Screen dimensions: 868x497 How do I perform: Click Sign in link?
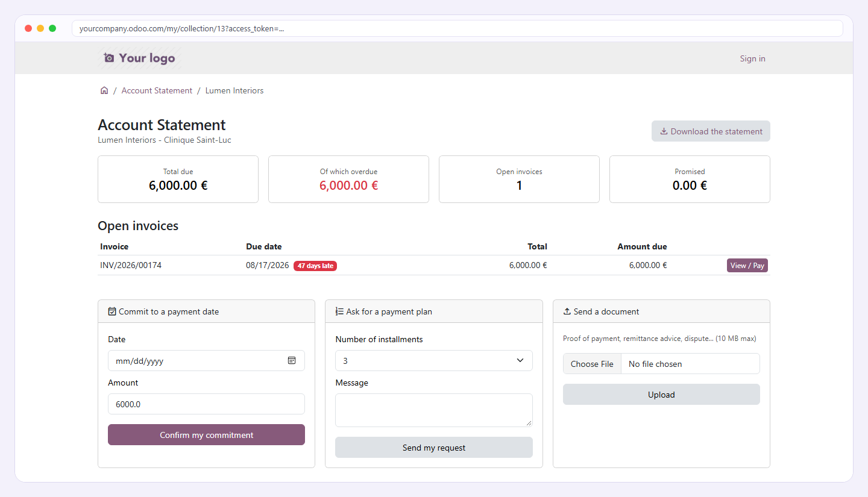tap(753, 58)
